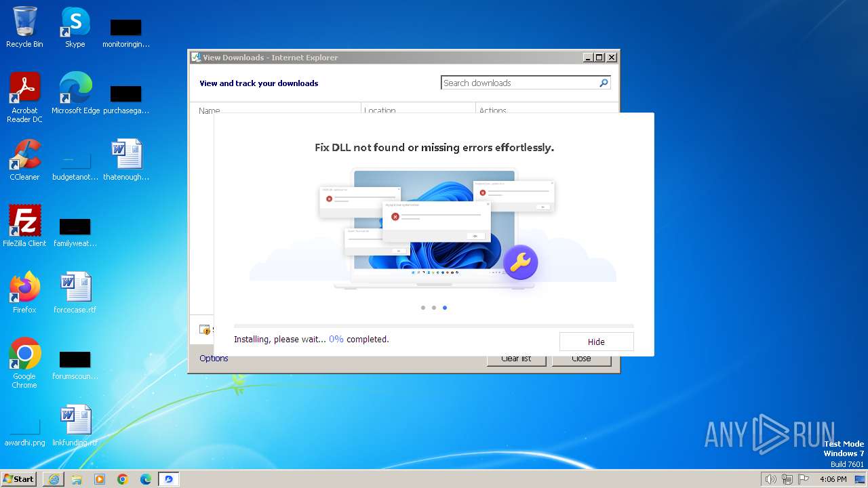This screenshot has height=488, width=868.
Task: Open Microsoft Edge desktop shortcut
Action: (x=75, y=93)
